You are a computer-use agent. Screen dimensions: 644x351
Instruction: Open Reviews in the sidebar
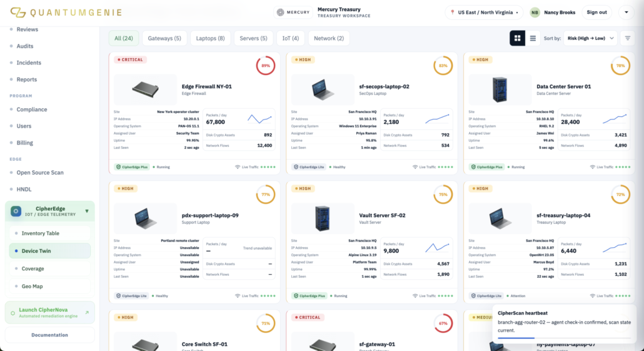(x=27, y=29)
